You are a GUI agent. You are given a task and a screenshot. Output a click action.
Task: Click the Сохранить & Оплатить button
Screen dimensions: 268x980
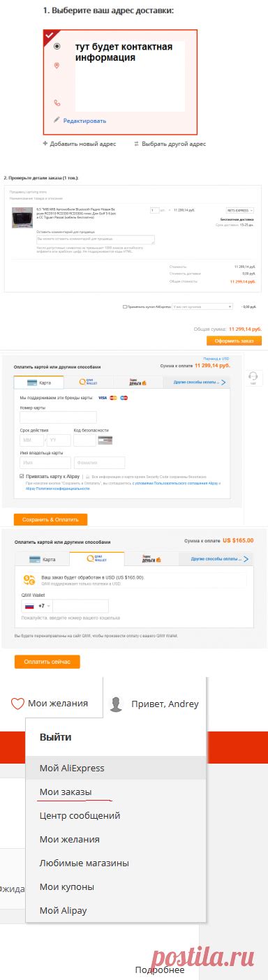[50, 519]
